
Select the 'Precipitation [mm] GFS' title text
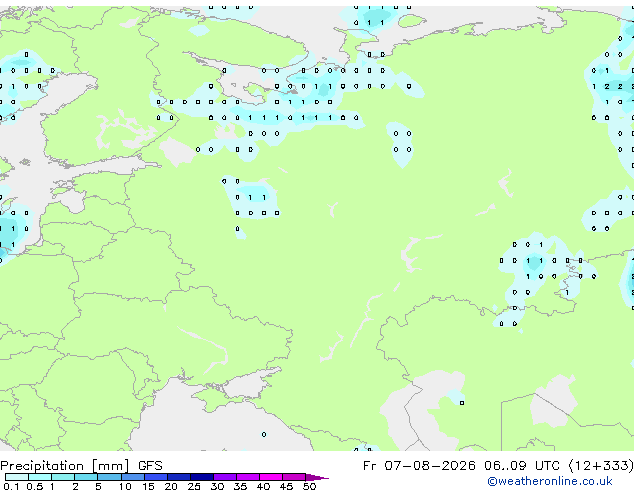point(81,466)
